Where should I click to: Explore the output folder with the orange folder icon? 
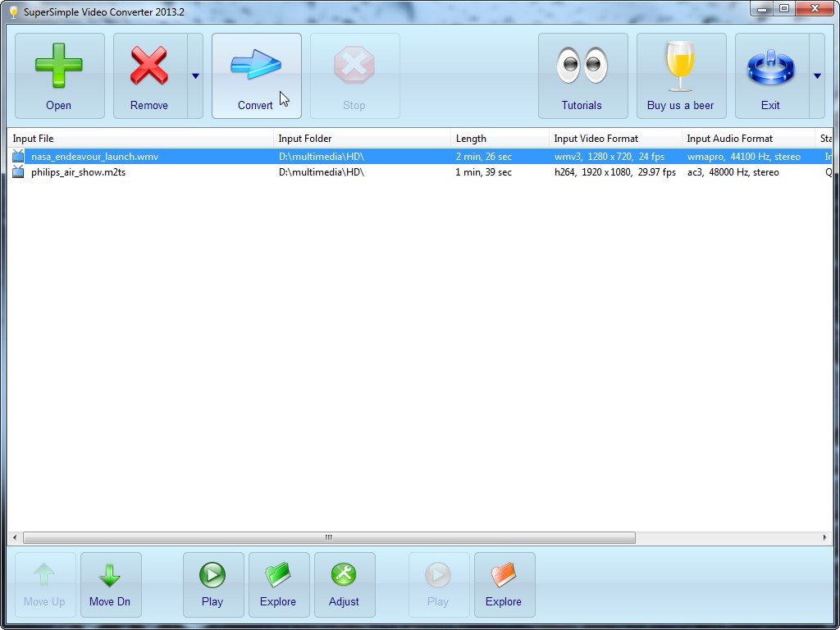click(504, 584)
